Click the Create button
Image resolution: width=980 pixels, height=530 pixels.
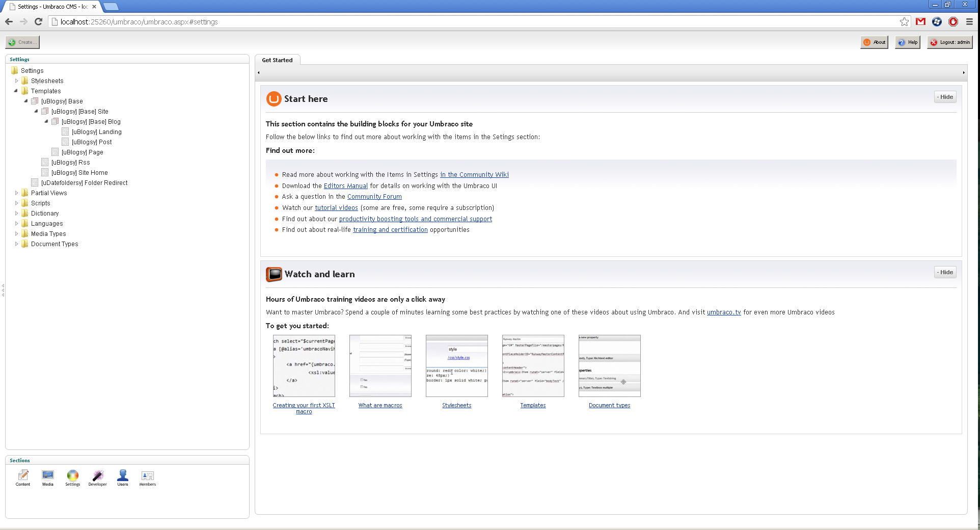pos(22,42)
